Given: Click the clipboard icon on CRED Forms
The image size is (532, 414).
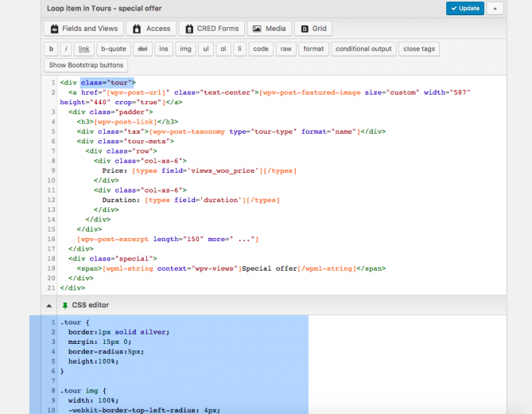Looking at the screenshot, I should pyautogui.click(x=189, y=29).
